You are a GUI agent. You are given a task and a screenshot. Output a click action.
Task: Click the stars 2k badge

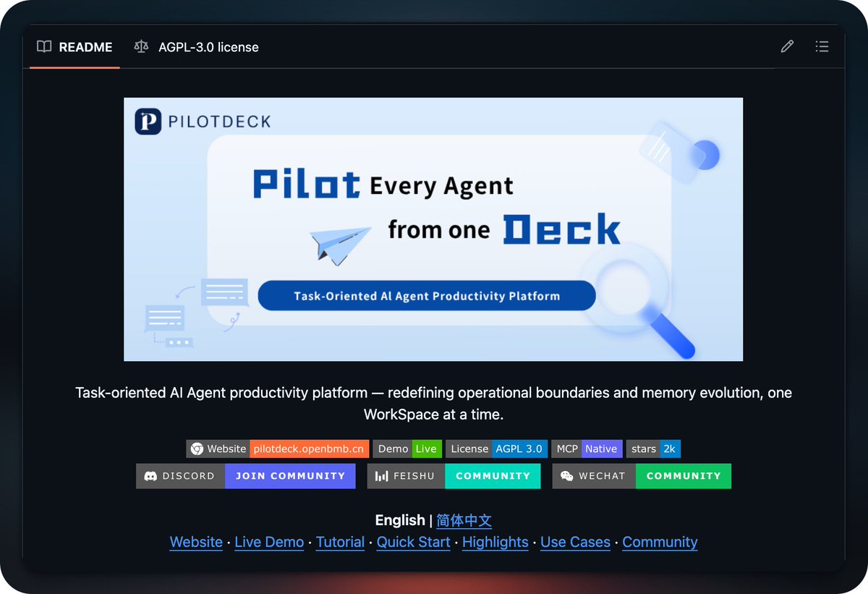coord(653,449)
